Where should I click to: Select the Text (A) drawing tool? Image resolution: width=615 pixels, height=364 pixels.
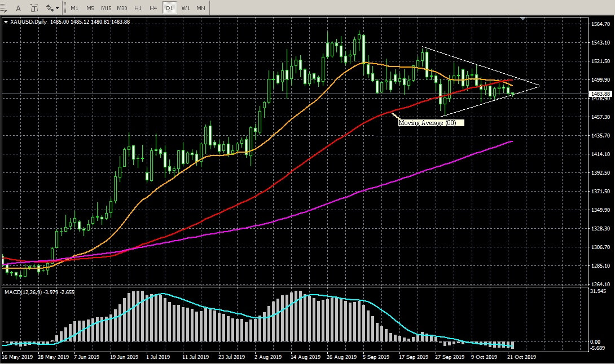[x=18, y=8]
